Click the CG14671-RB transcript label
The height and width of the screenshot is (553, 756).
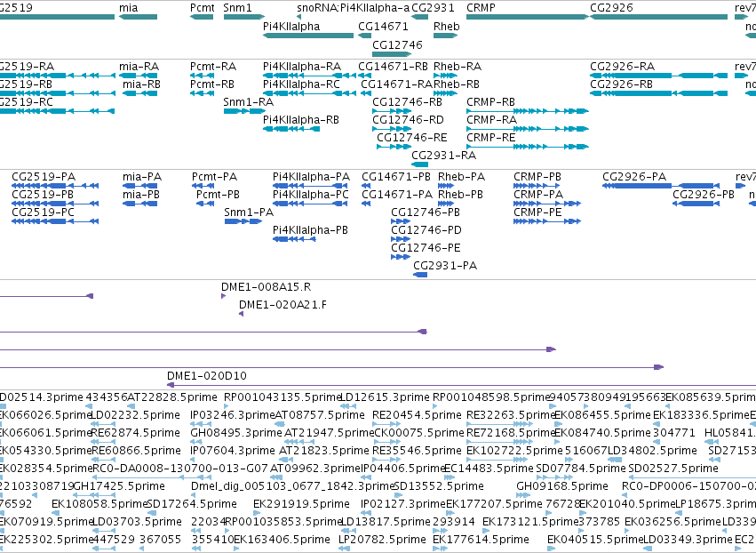pyautogui.click(x=393, y=66)
